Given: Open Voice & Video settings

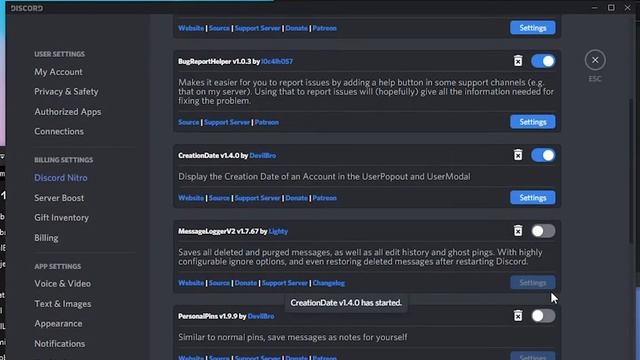Looking at the screenshot, I should tap(62, 284).
